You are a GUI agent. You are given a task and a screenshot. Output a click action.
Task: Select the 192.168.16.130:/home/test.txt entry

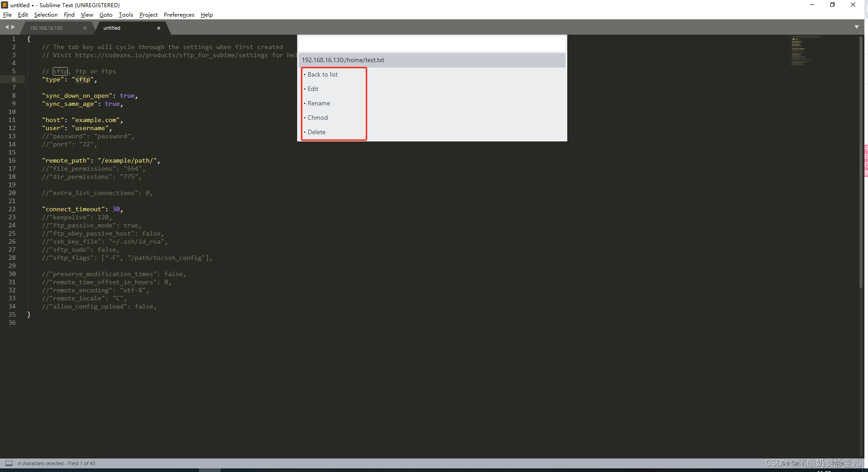(432, 60)
